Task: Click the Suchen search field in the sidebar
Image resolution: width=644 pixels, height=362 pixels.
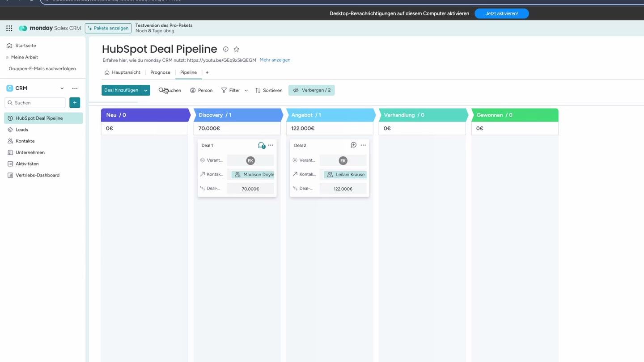Action: (35, 103)
